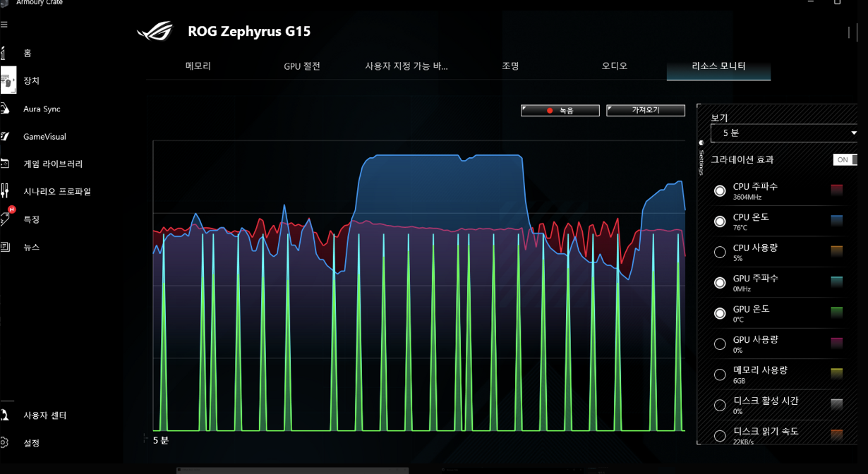Viewport: 868px width, 474px height.
Task: Click GPU 주파수 teal color swatch
Action: pyautogui.click(x=836, y=282)
